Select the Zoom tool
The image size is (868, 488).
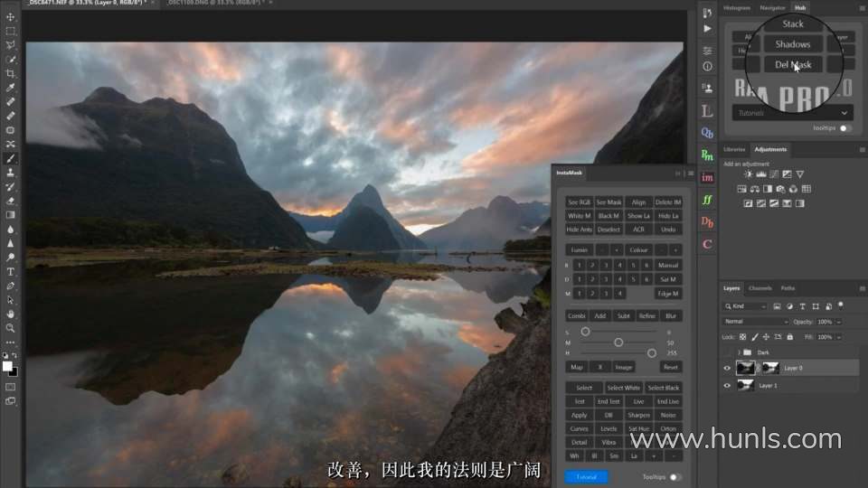pos(11,328)
